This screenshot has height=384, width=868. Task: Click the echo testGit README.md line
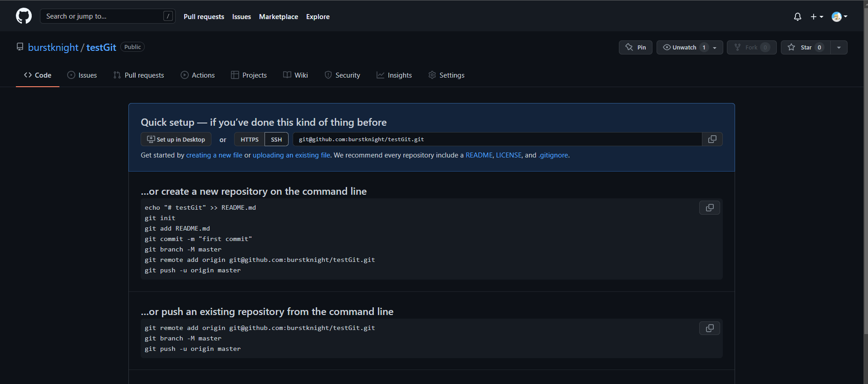pyautogui.click(x=200, y=208)
